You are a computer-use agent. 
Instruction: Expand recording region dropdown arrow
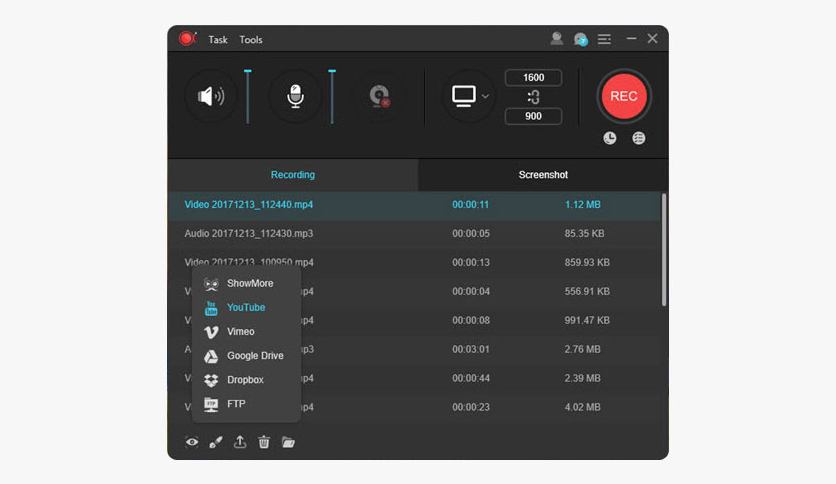tap(485, 96)
